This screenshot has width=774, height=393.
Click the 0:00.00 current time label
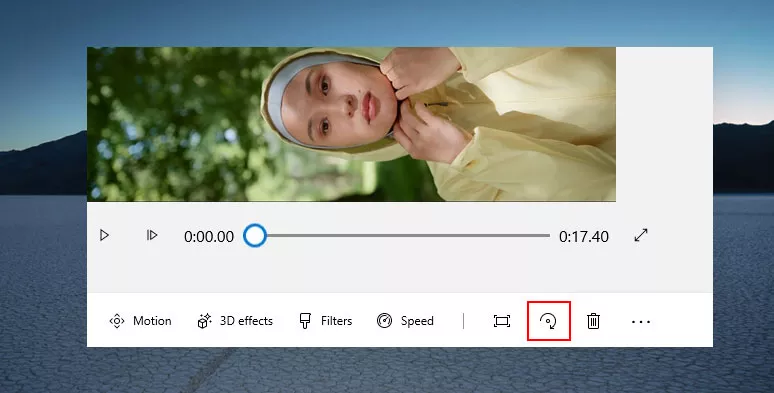(209, 236)
